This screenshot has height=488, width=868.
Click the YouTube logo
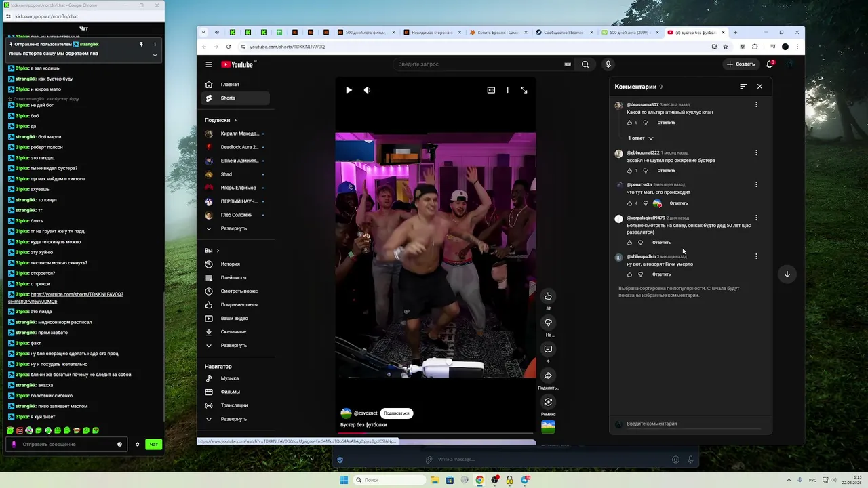(x=237, y=64)
